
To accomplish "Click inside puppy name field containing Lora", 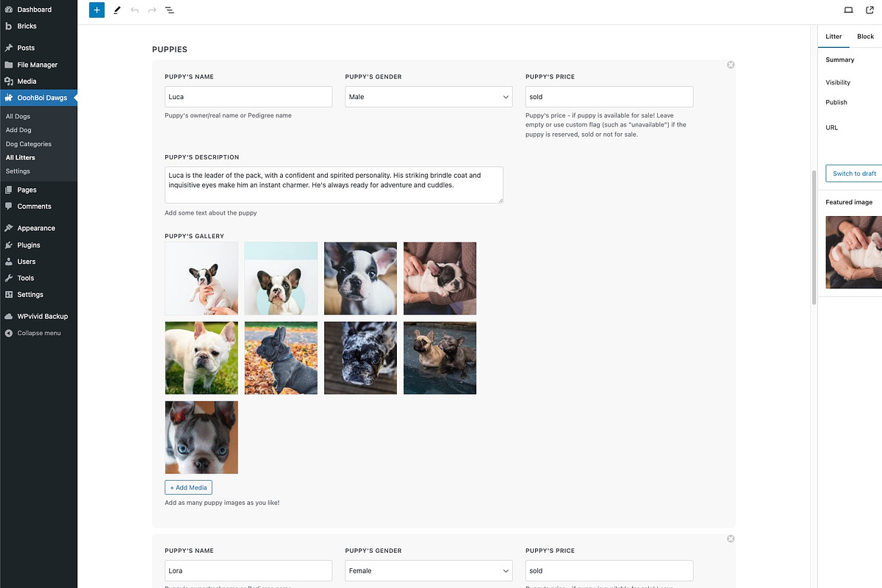I will [x=248, y=570].
